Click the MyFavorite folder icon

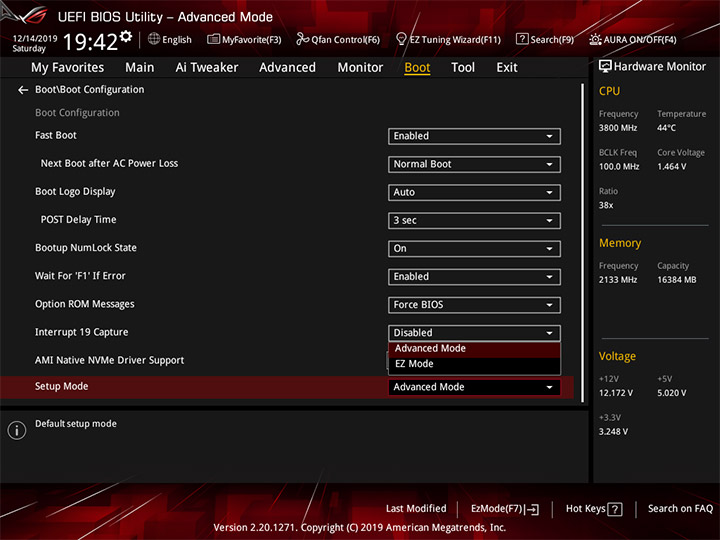tap(213, 39)
